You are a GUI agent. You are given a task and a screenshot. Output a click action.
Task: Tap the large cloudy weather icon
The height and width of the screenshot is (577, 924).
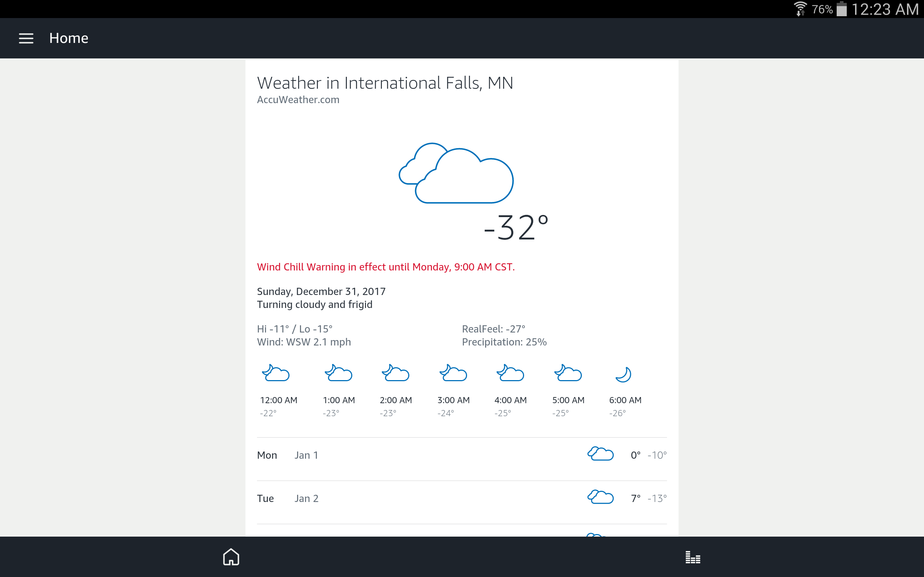coord(456,173)
